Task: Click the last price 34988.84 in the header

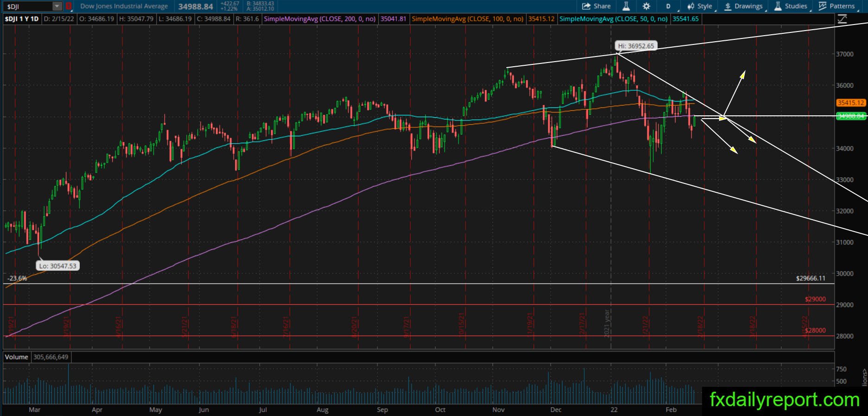Action: pos(196,6)
